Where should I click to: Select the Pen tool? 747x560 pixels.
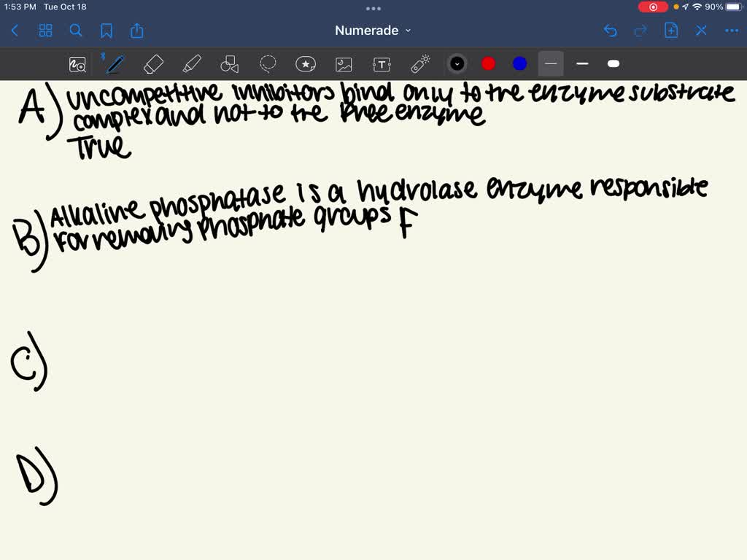pyautogui.click(x=115, y=64)
